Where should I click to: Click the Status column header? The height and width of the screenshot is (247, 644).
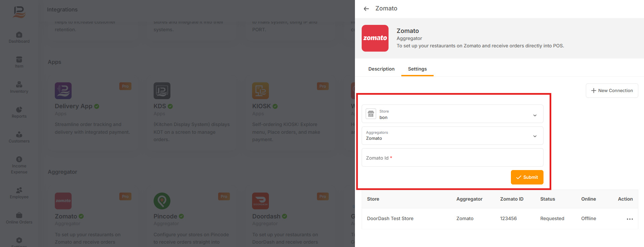(548, 199)
